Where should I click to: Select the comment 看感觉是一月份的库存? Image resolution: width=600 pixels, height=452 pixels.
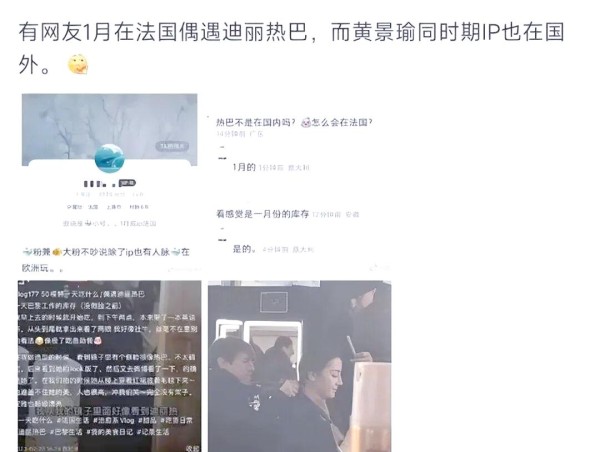tap(262, 214)
